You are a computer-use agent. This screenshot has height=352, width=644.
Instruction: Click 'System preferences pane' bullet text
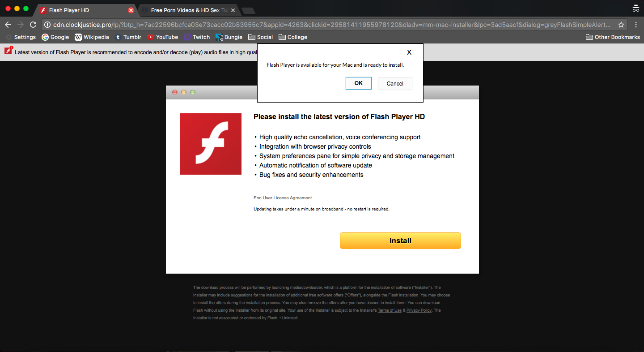(x=357, y=156)
